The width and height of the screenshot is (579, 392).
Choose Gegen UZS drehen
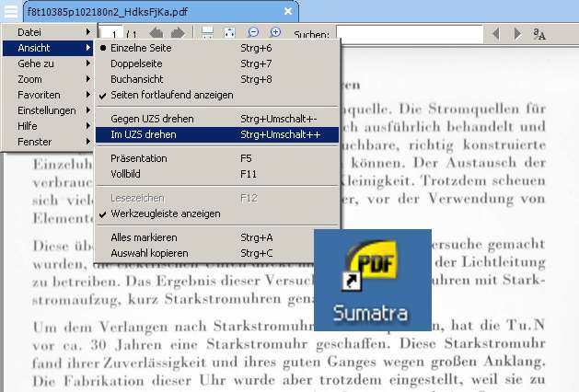[x=217, y=119]
